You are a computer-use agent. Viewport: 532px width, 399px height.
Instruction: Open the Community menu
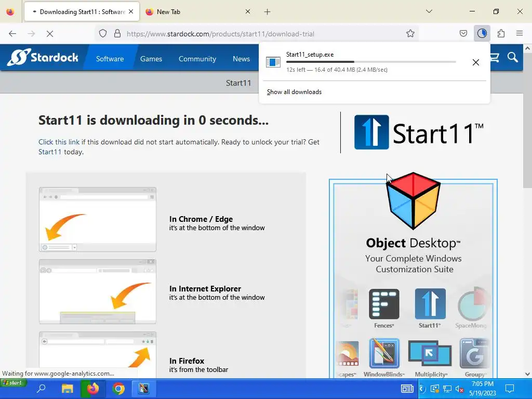tap(197, 59)
